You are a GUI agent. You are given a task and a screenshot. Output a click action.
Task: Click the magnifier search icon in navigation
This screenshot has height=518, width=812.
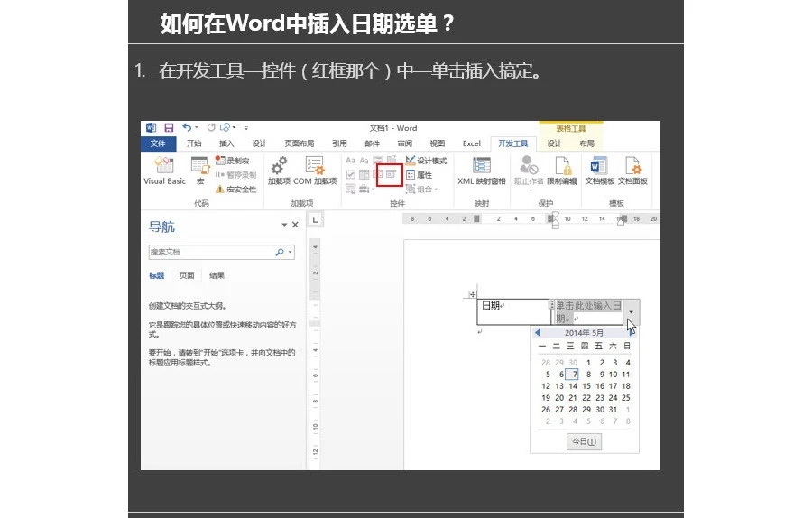(x=280, y=253)
